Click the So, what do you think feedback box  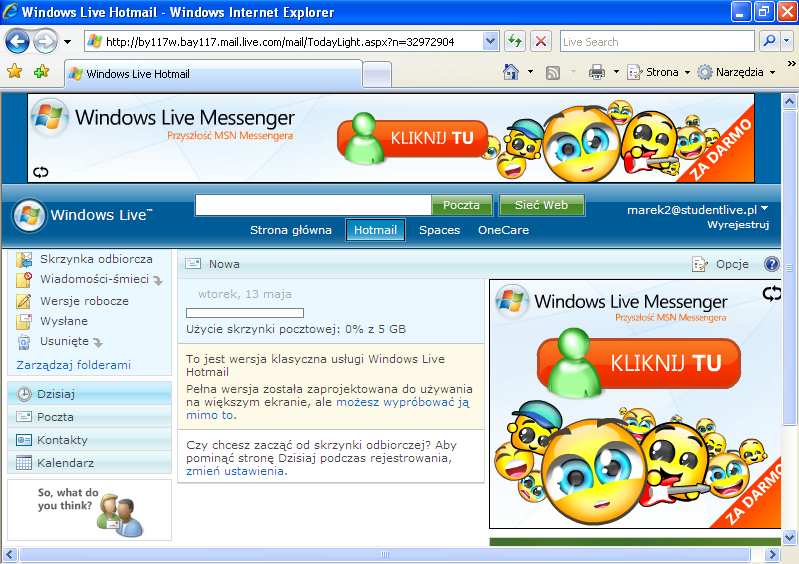pos(90,510)
